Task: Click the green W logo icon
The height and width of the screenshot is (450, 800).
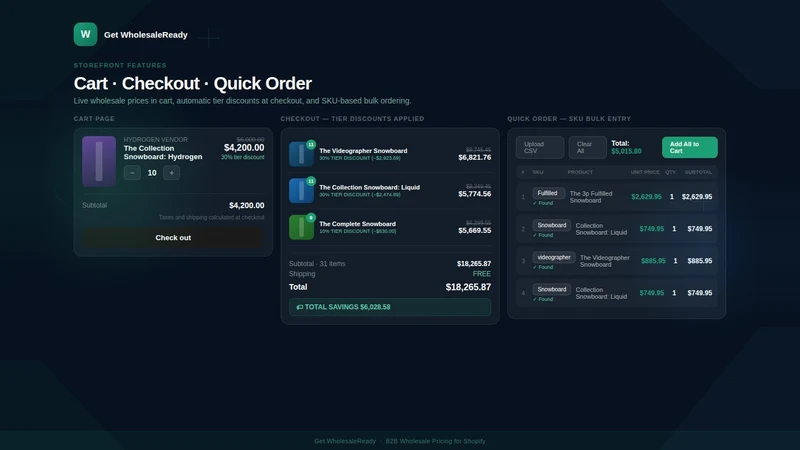Action: point(85,34)
